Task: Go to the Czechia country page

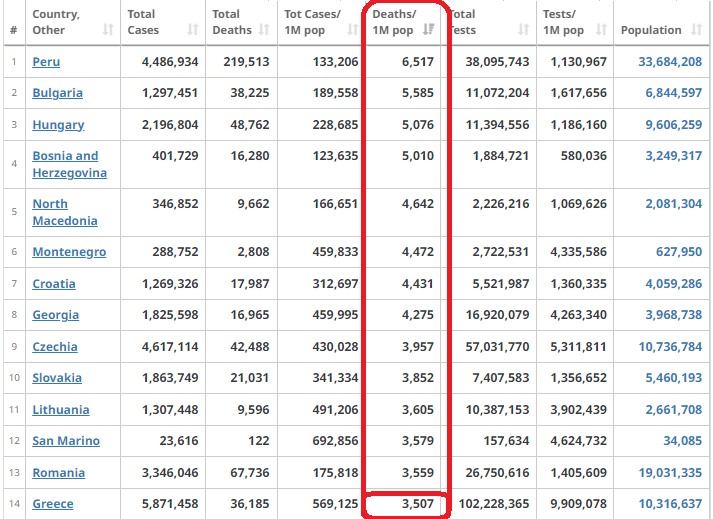Action: [54, 347]
